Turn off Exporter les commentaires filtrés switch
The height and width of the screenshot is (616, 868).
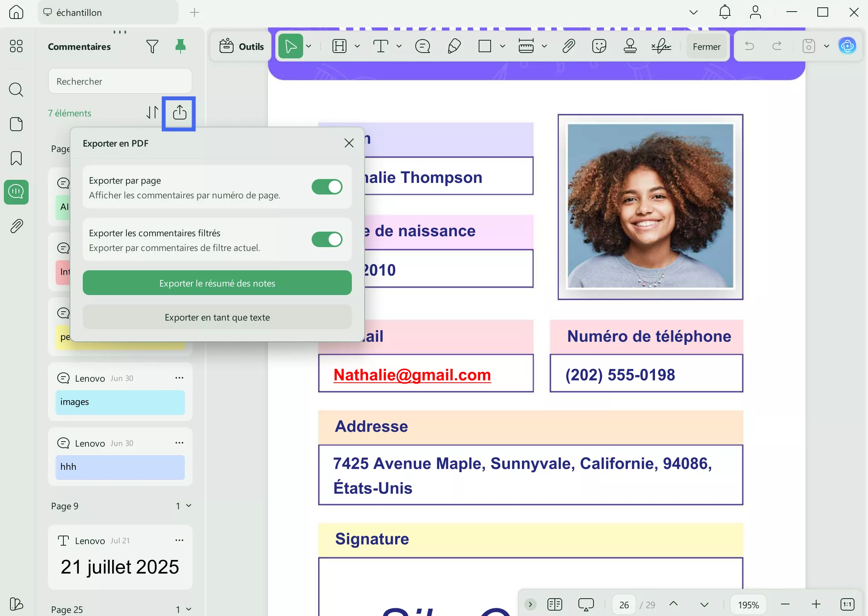[327, 239]
